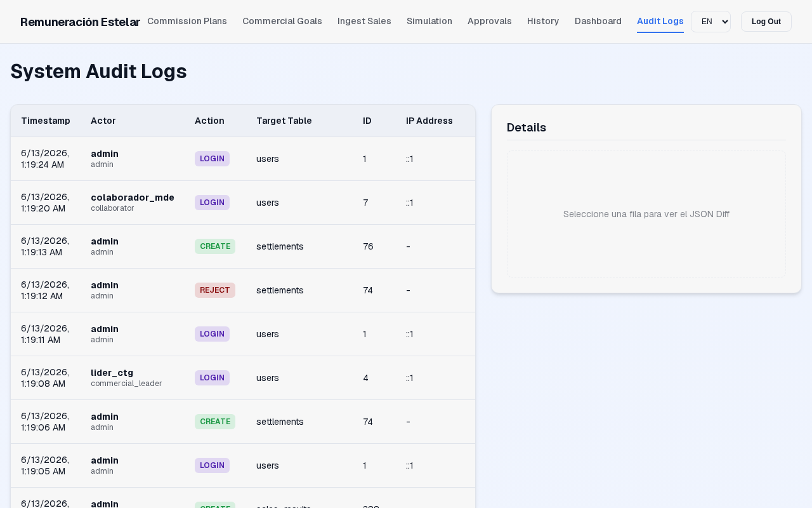Viewport: 812px width, 508px height.
Task: Go to Commercial Goals page
Action: pos(282,21)
